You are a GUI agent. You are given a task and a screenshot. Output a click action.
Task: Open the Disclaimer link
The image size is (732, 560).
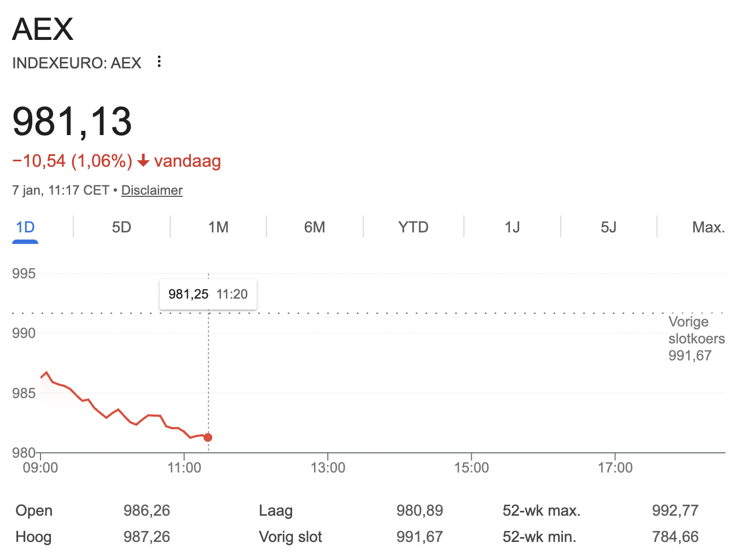(x=152, y=190)
